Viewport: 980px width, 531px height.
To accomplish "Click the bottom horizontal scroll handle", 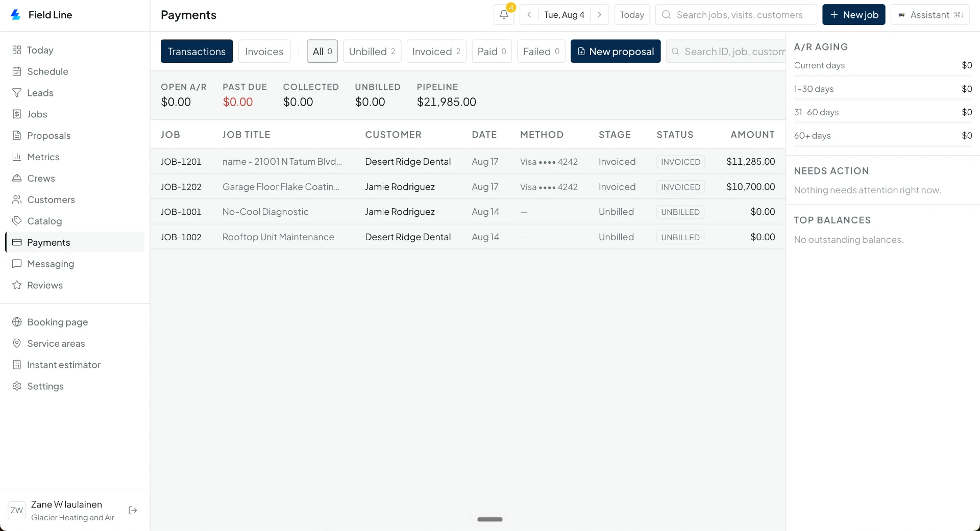I will coord(490,519).
